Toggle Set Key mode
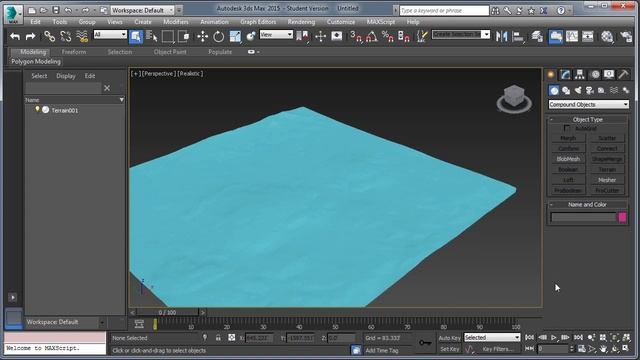 coord(449,349)
